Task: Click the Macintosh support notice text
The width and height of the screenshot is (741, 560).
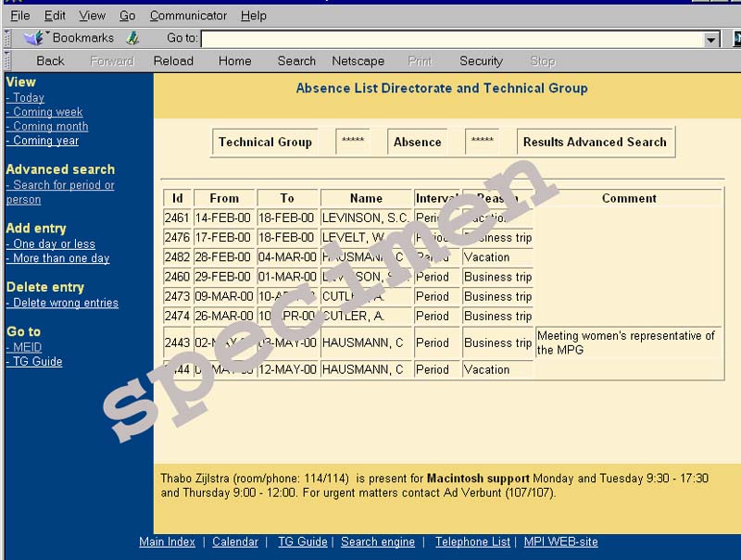Action: [x=478, y=479]
